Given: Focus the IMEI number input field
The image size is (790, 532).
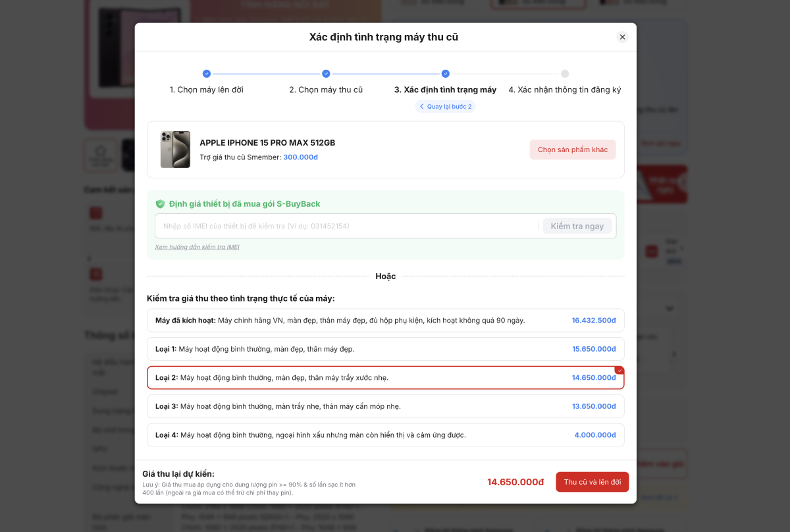Looking at the screenshot, I should tap(349, 226).
